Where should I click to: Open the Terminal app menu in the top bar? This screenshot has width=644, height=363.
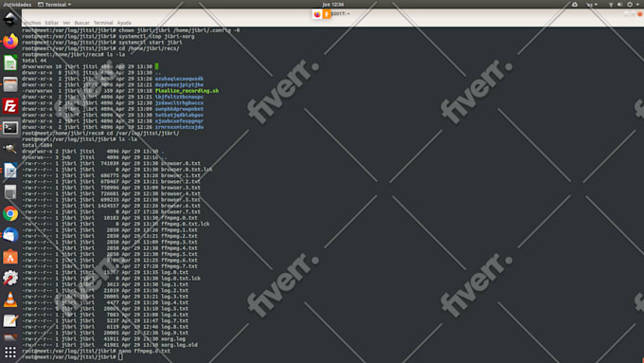point(54,5)
